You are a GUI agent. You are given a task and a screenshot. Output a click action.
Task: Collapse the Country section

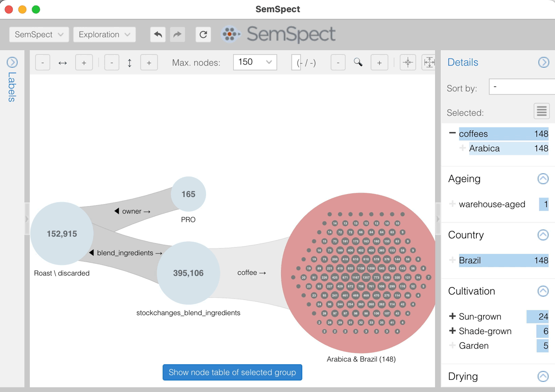click(543, 235)
